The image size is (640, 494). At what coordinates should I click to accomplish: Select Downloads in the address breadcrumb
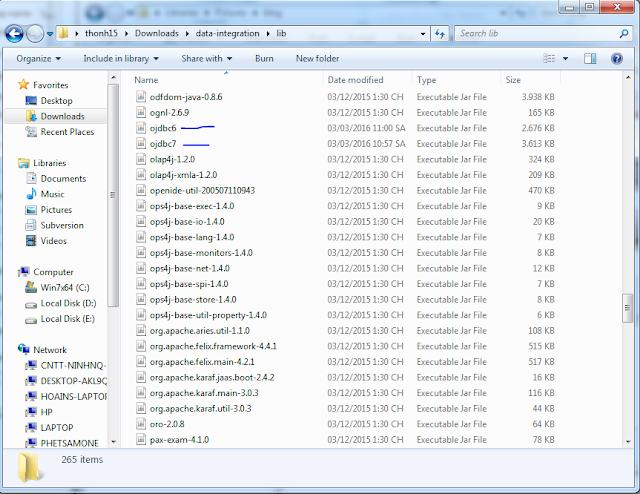157,33
